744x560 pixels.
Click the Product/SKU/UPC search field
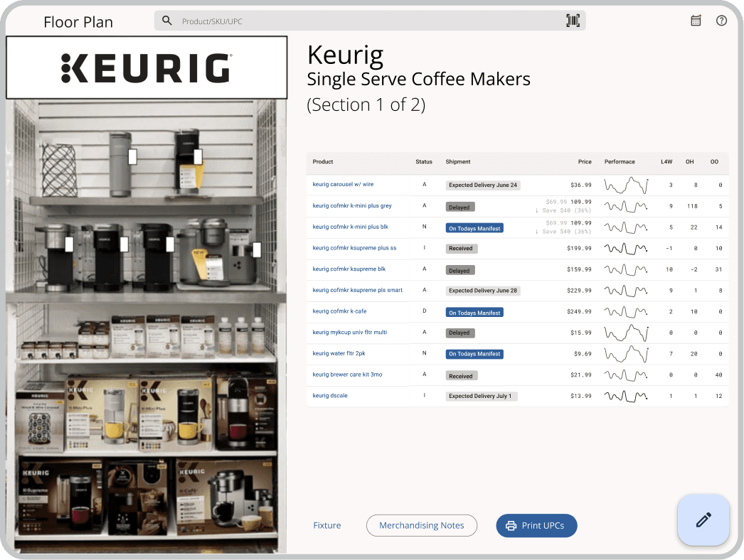pyautogui.click(x=285, y=21)
